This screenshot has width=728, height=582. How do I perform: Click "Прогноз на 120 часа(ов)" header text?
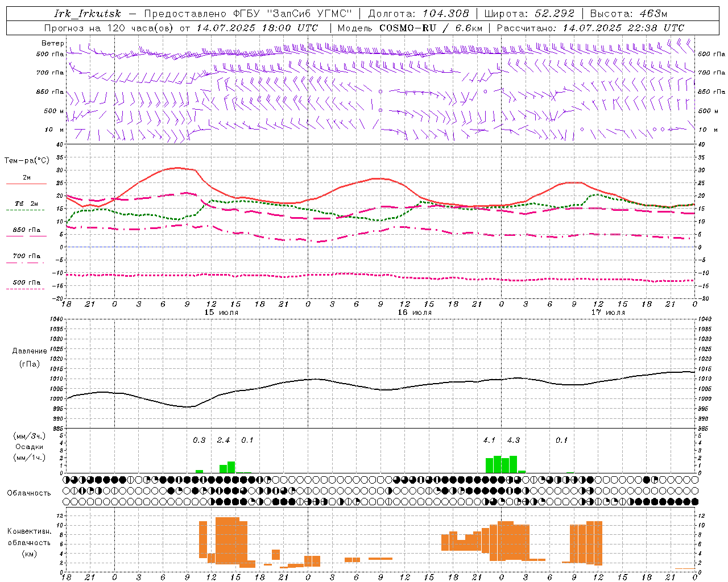109,28
